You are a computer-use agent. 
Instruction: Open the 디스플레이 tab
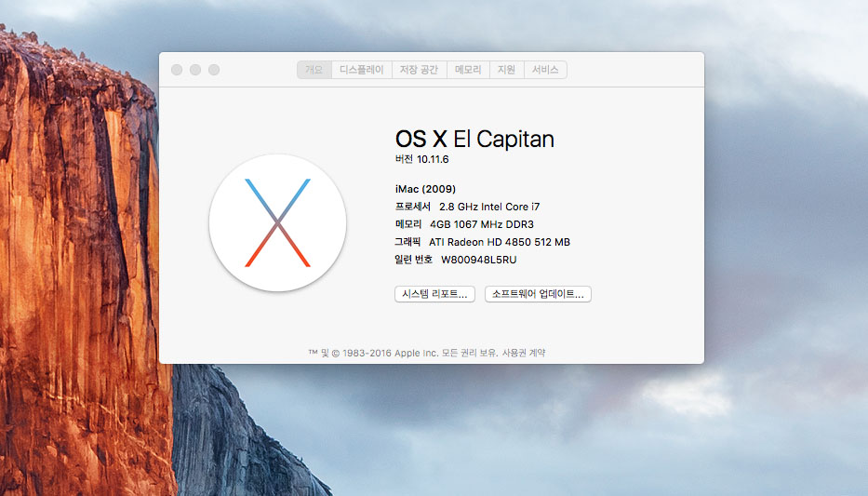point(361,70)
